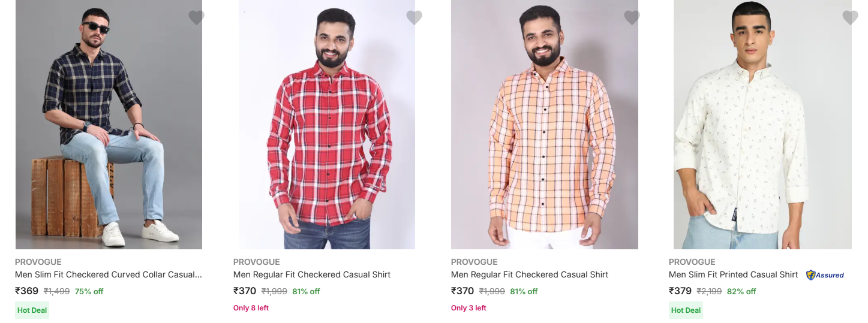Click the ₹369 price of navy shirt
This screenshot has width=868, height=323.
[x=27, y=291]
